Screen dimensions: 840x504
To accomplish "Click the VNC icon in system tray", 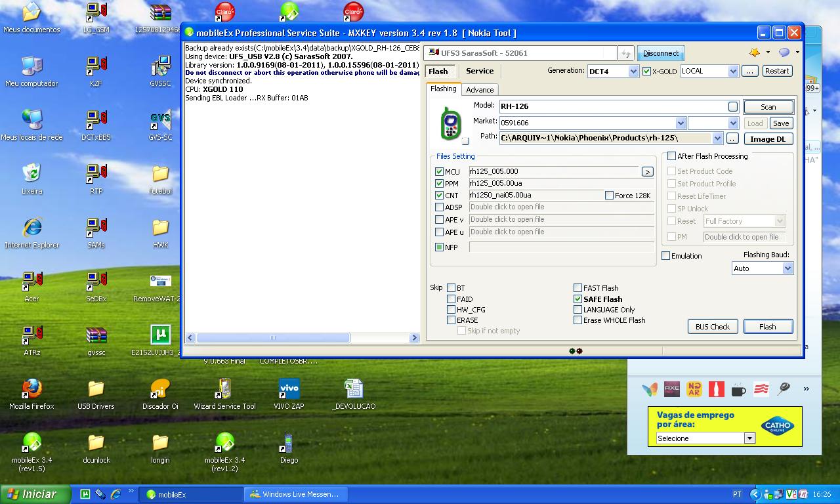I will 791,494.
